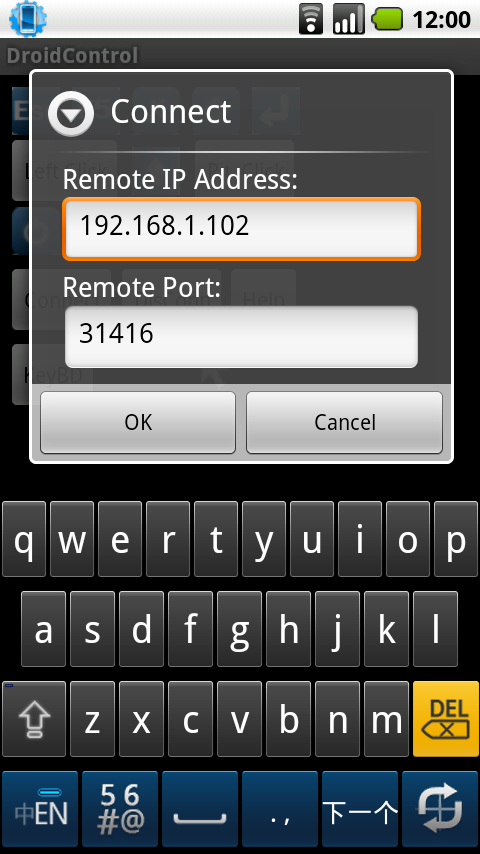Focus the Remote IP Address field
Screen dimensions: 480x854
point(241,228)
